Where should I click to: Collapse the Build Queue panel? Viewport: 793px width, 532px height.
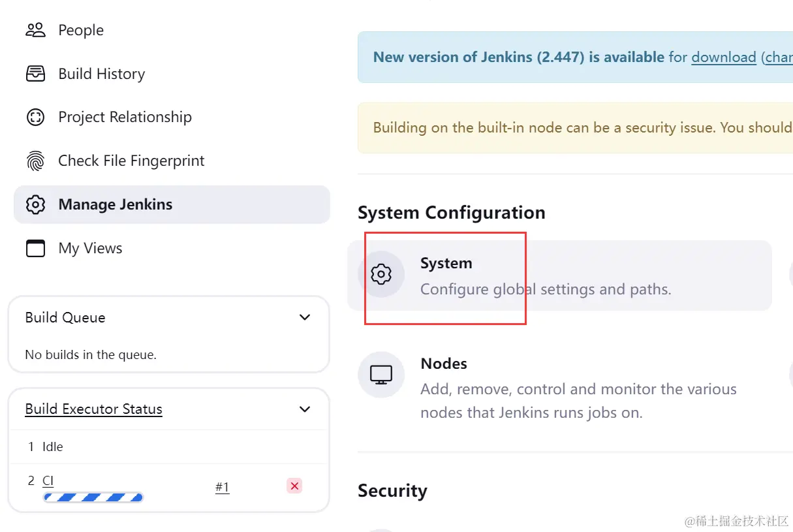point(304,318)
